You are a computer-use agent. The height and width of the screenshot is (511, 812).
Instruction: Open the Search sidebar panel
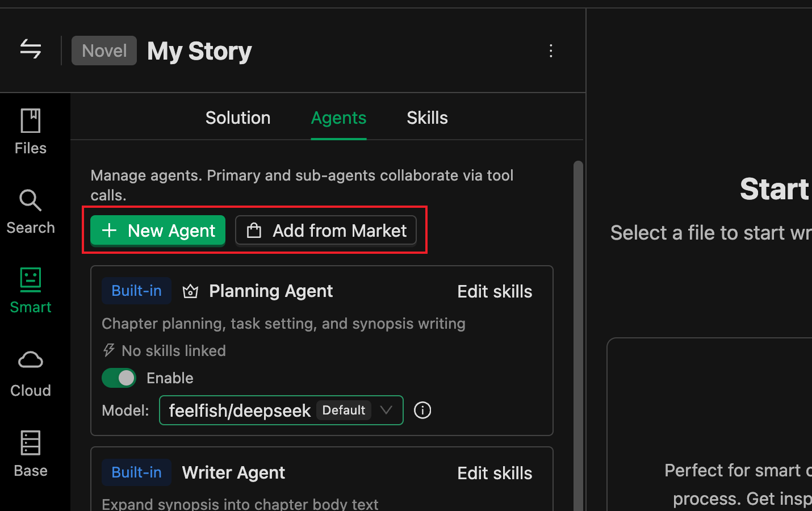[31, 212]
